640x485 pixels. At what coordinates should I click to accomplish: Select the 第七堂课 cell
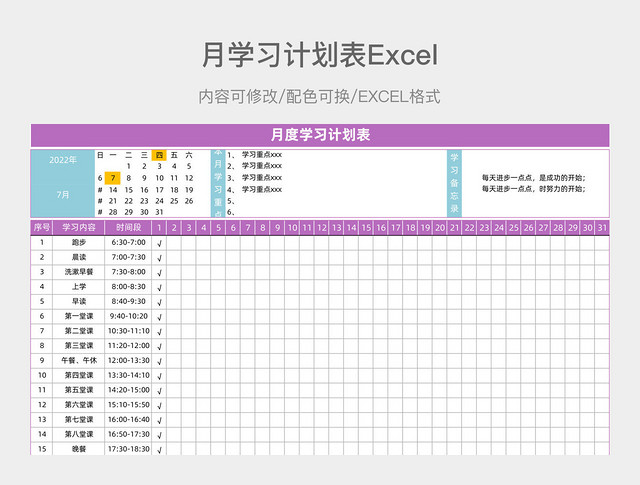pos(79,419)
